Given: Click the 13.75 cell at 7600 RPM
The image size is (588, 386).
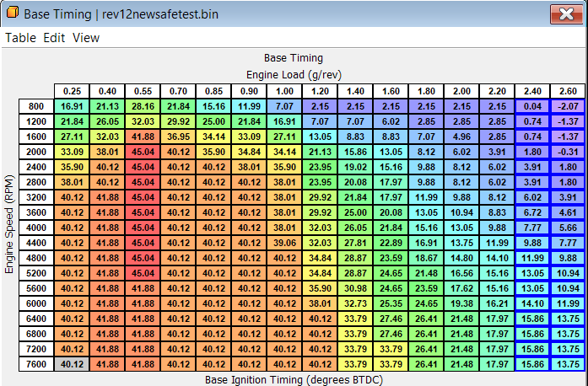Looking at the screenshot, I should [568, 363].
